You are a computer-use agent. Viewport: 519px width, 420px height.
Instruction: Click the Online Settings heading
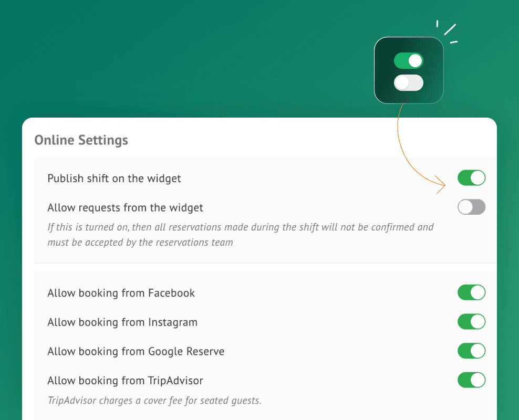81,140
